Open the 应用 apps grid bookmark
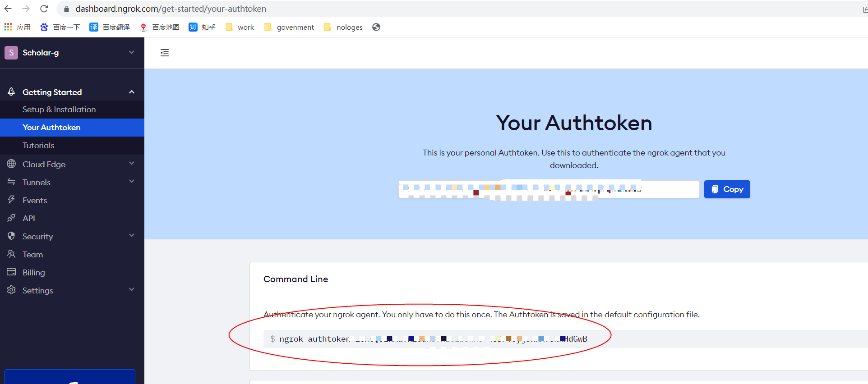This screenshot has height=384, width=868. [18, 27]
